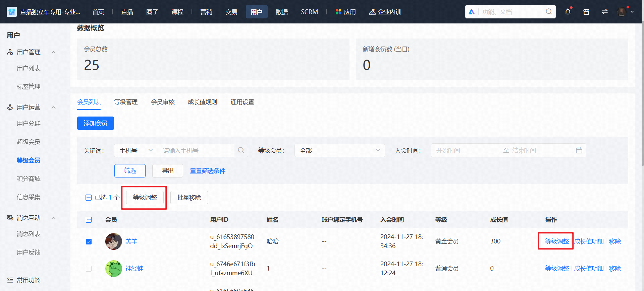Switch to 等级管理 tab
644x291 pixels.
[x=126, y=102]
